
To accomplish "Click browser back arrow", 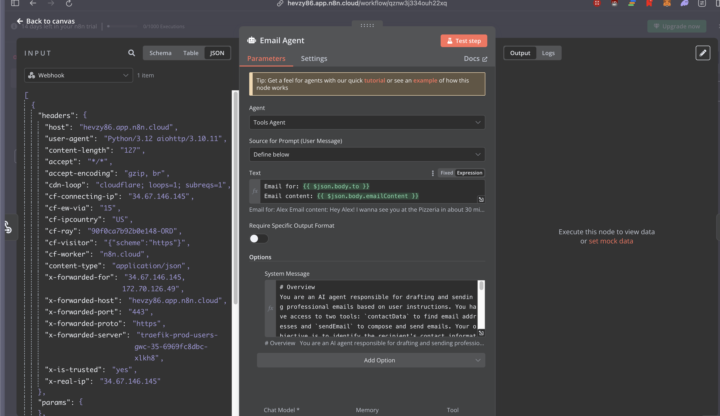I will click(33, 3).
